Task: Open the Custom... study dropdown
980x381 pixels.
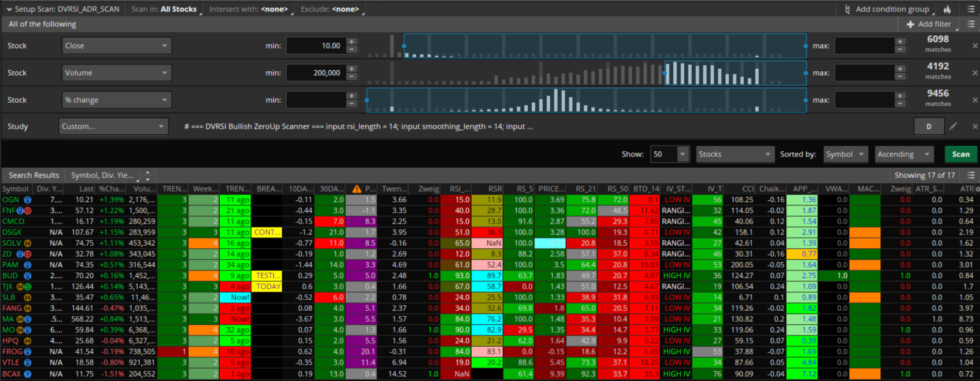Action: (113, 126)
